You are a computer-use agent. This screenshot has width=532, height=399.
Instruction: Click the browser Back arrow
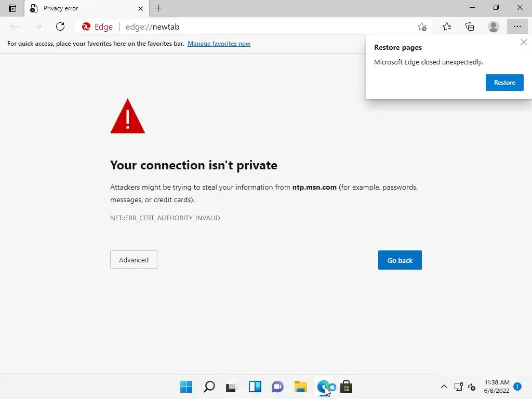click(x=15, y=26)
